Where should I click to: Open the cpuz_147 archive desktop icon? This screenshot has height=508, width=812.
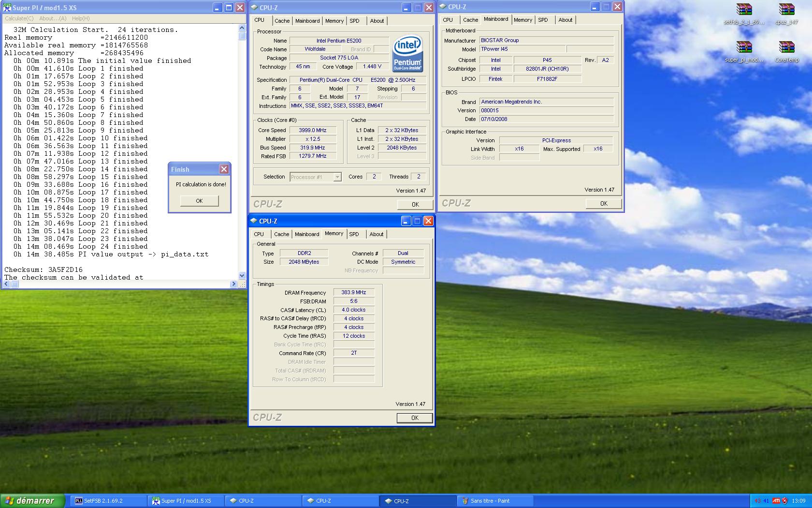click(x=786, y=14)
